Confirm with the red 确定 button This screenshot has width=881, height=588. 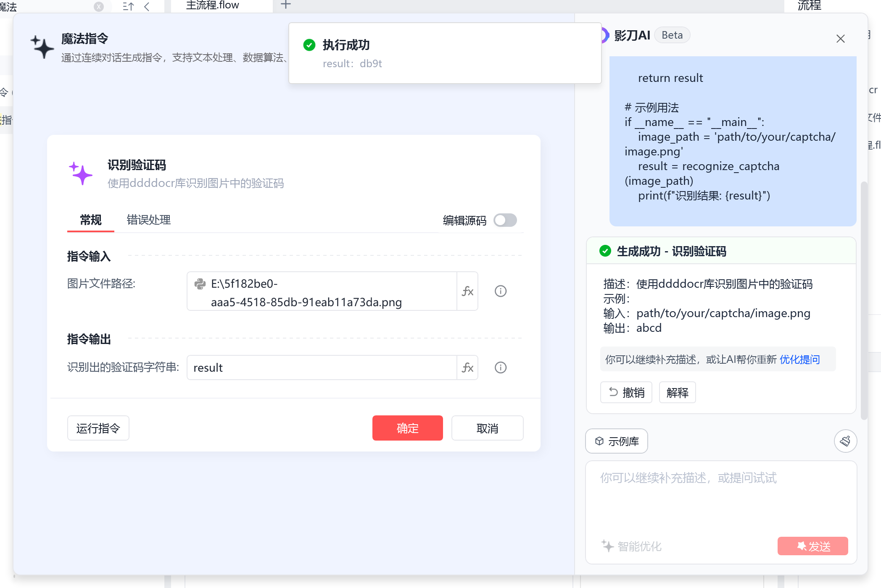click(407, 428)
